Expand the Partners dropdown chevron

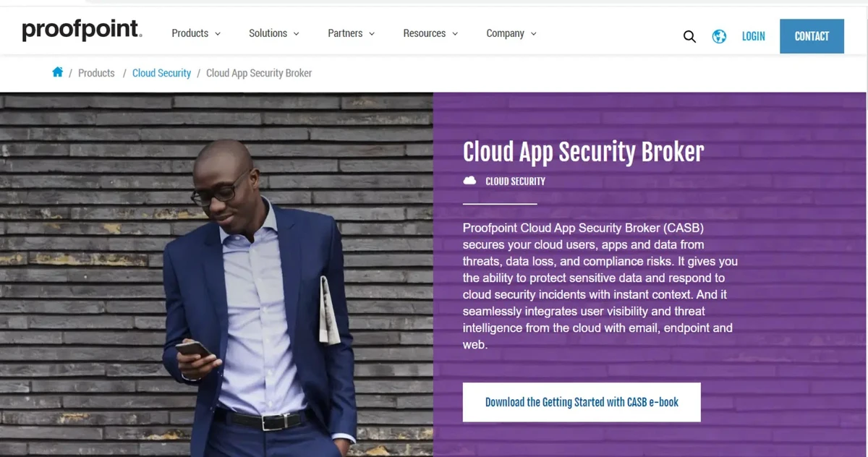[x=372, y=34]
